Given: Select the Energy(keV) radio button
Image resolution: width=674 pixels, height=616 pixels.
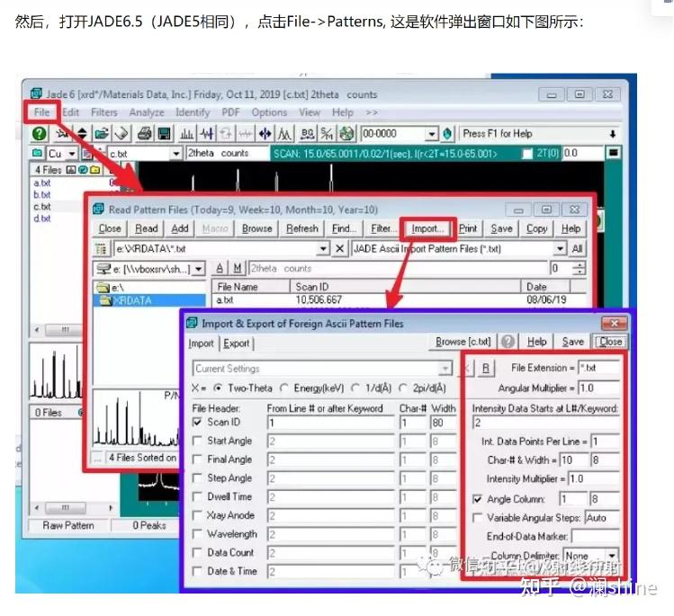Looking at the screenshot, I should [x=284, y=388].
